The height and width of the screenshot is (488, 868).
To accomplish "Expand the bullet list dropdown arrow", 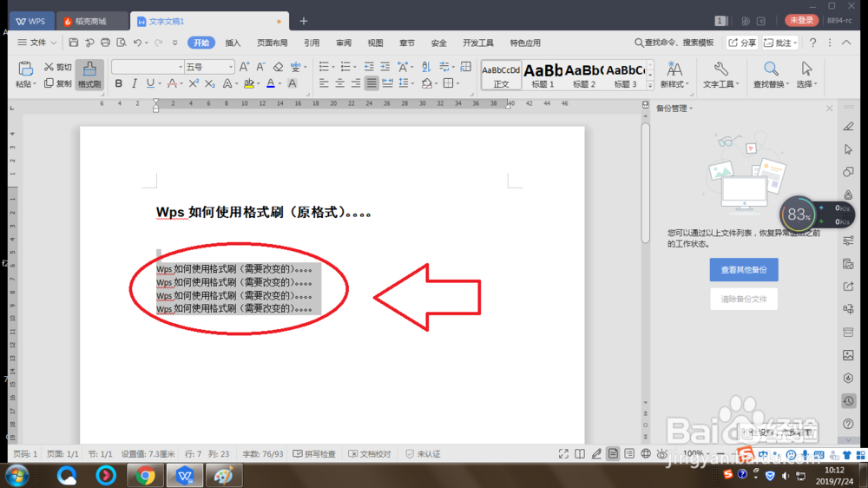I will tap(333, 68).
